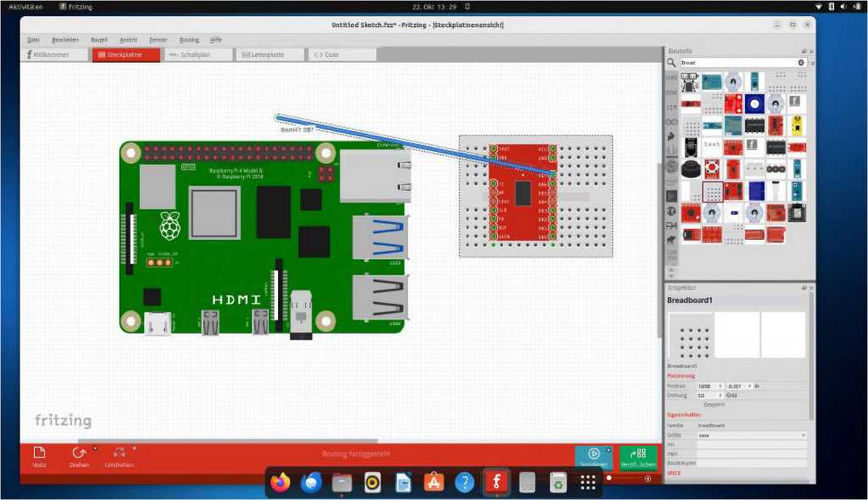Click the Breadboard1 title field in Inspector
The width and height of the screenshot is (868, 500).
coord(737,300)
